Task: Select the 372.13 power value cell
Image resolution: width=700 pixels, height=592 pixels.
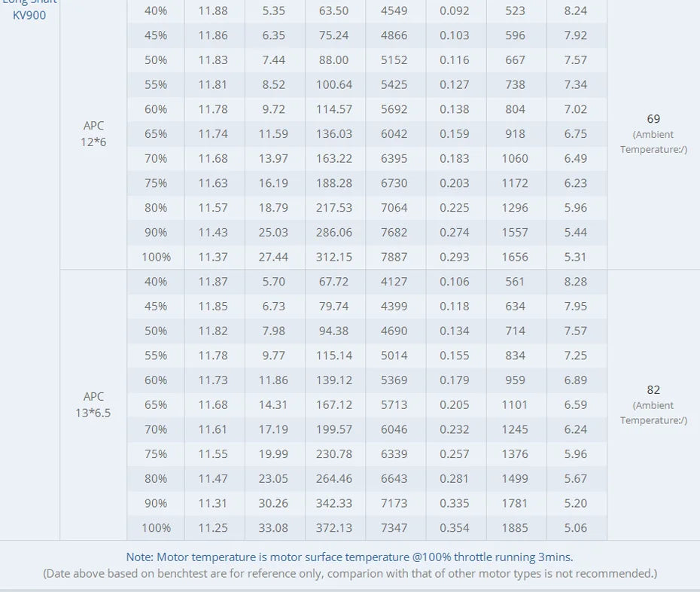Action: [x=334, y=528]
